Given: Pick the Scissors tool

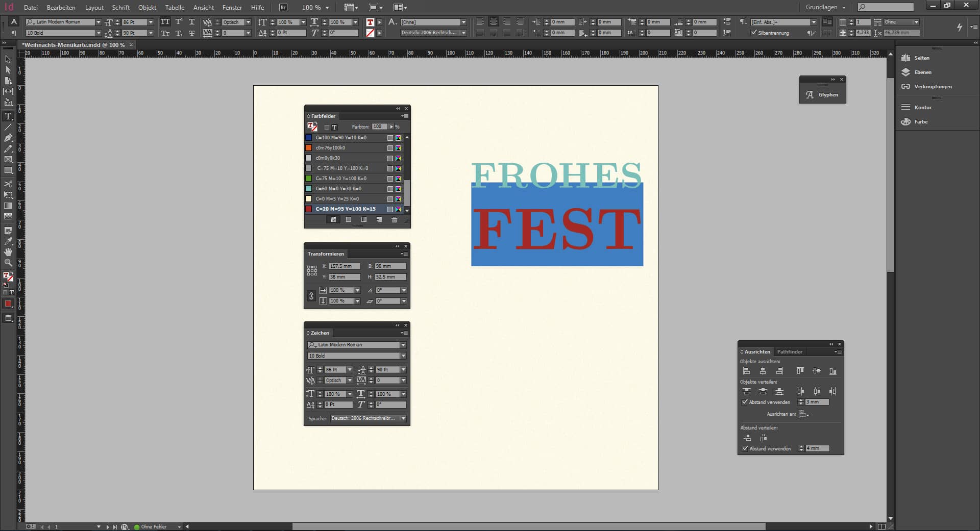Looking at the screenshot, I should point(8,184).
